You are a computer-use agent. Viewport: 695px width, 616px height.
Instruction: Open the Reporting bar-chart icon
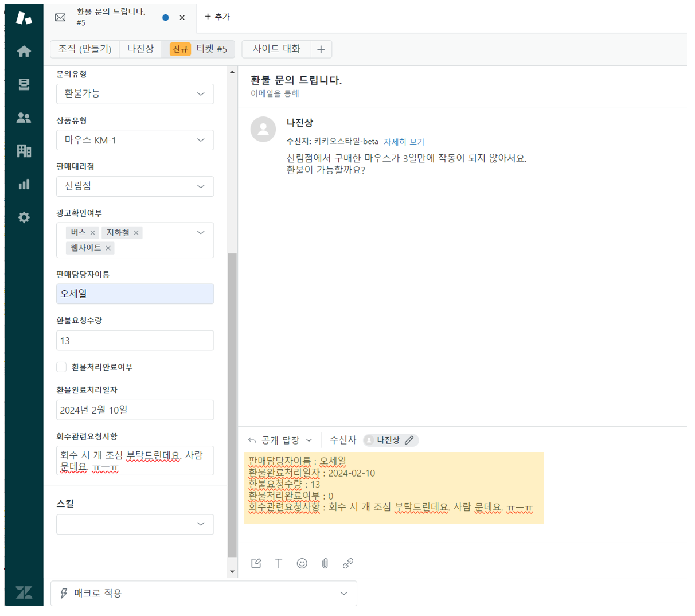[x=24, y=184]
